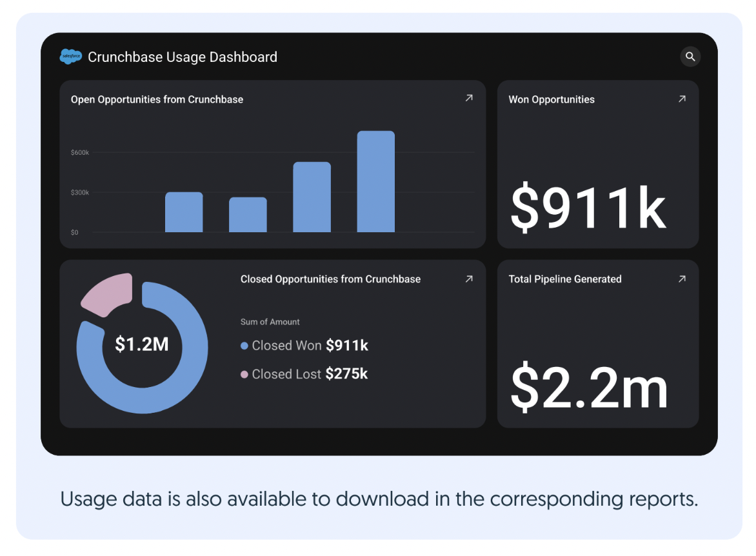
Task: Click the Closed Lost $275k legend entry
Action: tap(304, 373)
